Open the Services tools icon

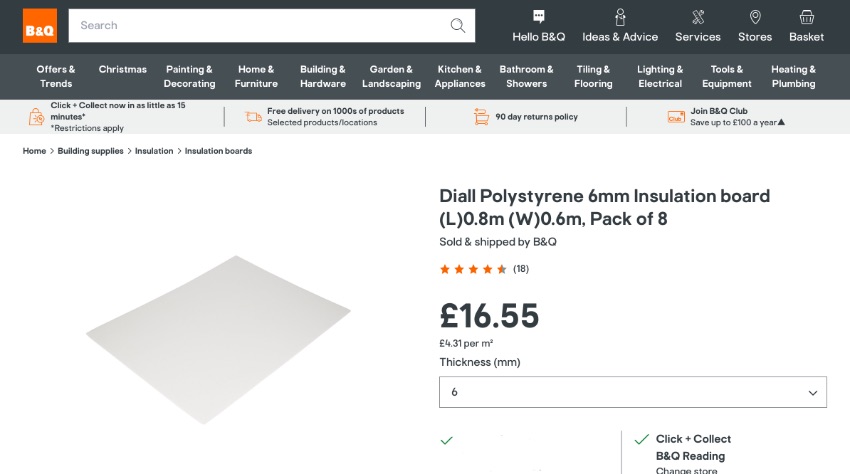click(x=697, y=17)
